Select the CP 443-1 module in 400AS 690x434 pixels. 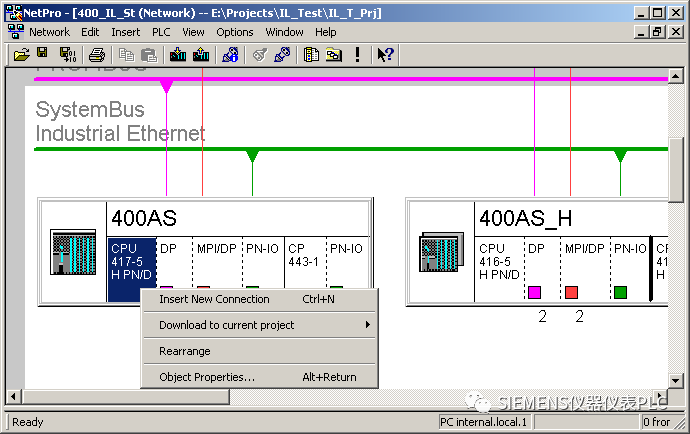click(305, 262)
